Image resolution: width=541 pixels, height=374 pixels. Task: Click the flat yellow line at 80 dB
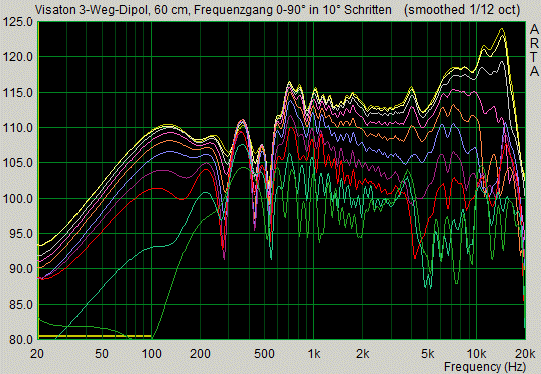tap(95, 336)
